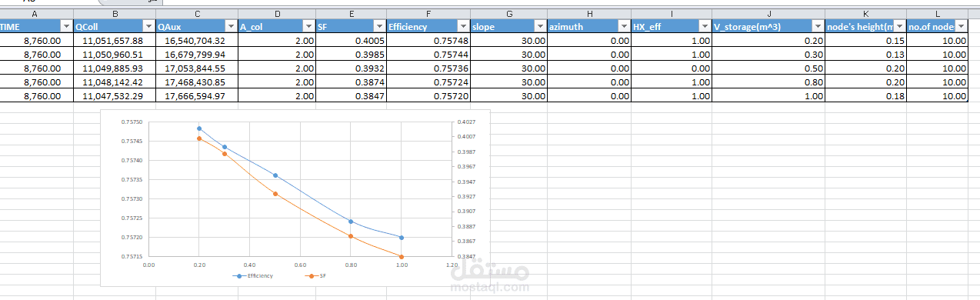
Task: Click the QColl cell 11,050,960.51
Action: pyautogui.click(x=115, y=55)
